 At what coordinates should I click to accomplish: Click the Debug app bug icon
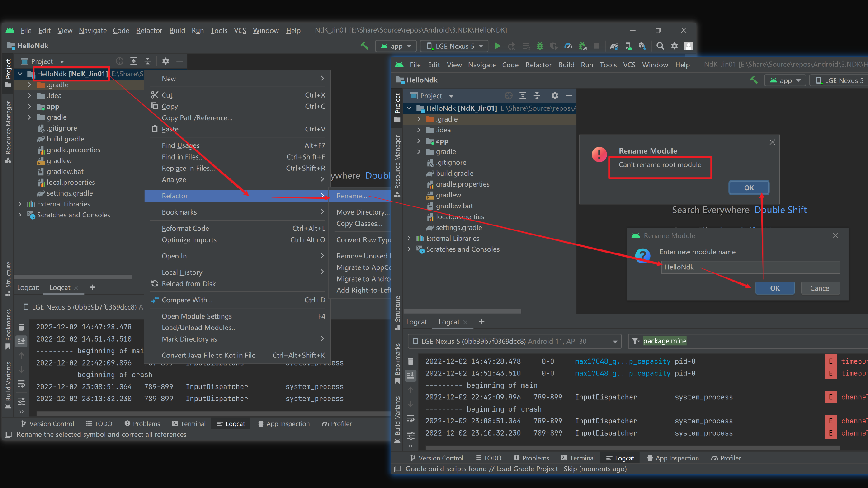click(540, 46)
